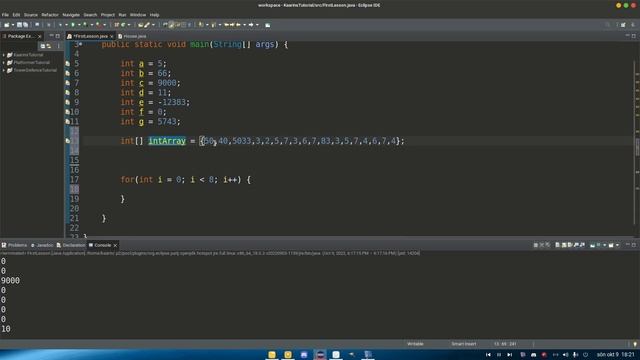Open the Source menu
The height and width of the screenshot is (360, 640).
[x=31, y=15]
